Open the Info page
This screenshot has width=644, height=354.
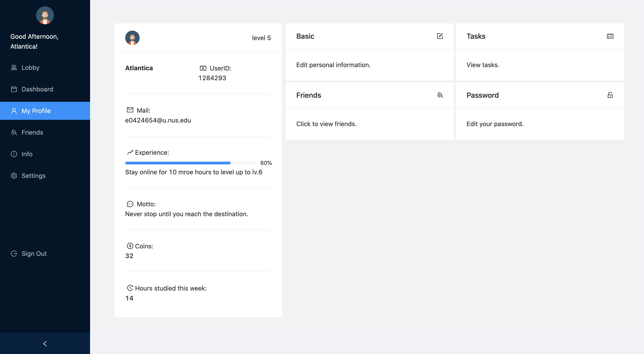[27, 154]
